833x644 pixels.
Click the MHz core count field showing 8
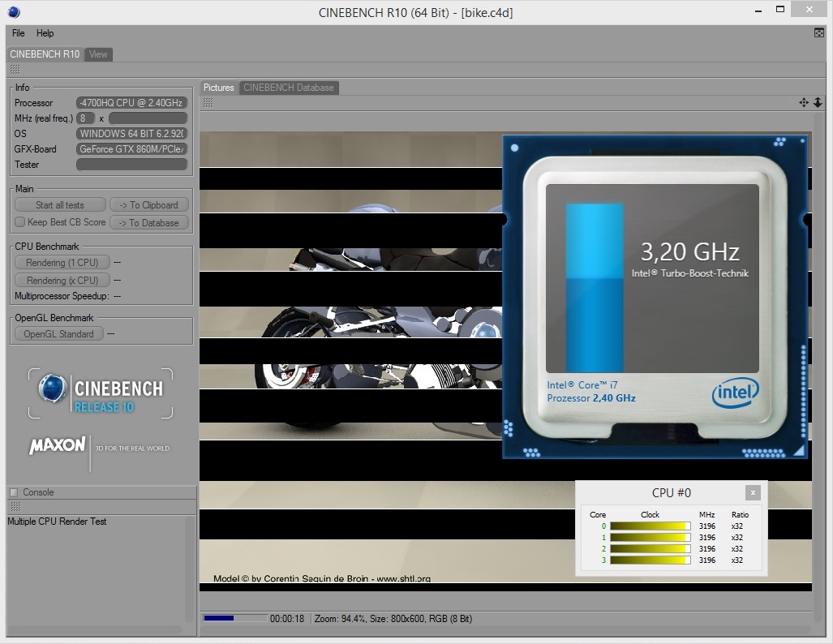[85, 118]
